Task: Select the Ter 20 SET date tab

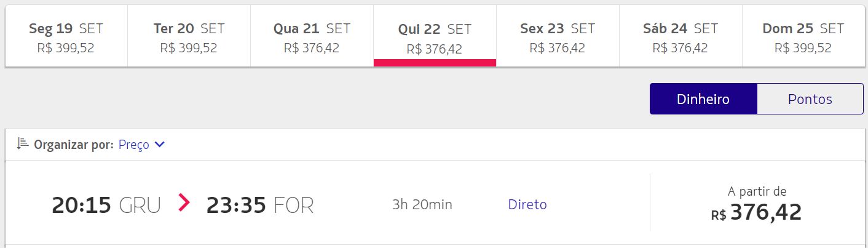Action: point(189,36)
